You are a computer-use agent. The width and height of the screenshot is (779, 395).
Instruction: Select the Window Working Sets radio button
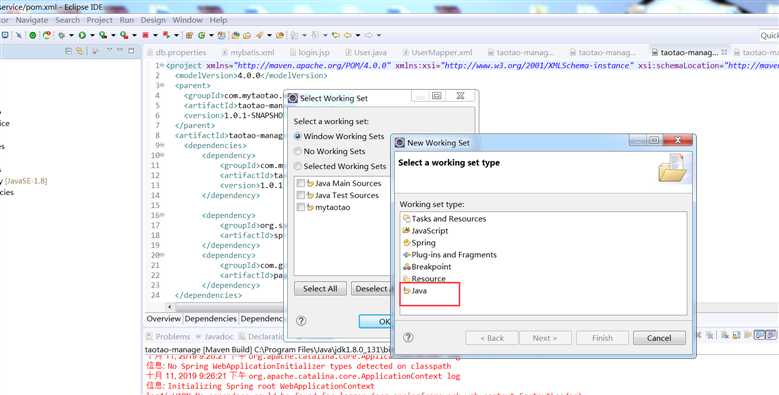(298, 136)
